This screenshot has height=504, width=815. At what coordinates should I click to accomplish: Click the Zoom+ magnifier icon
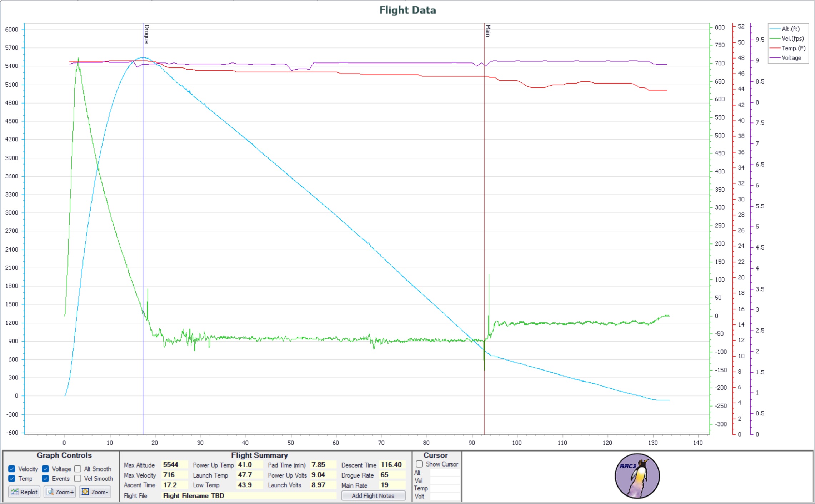(x=50, y=492)
